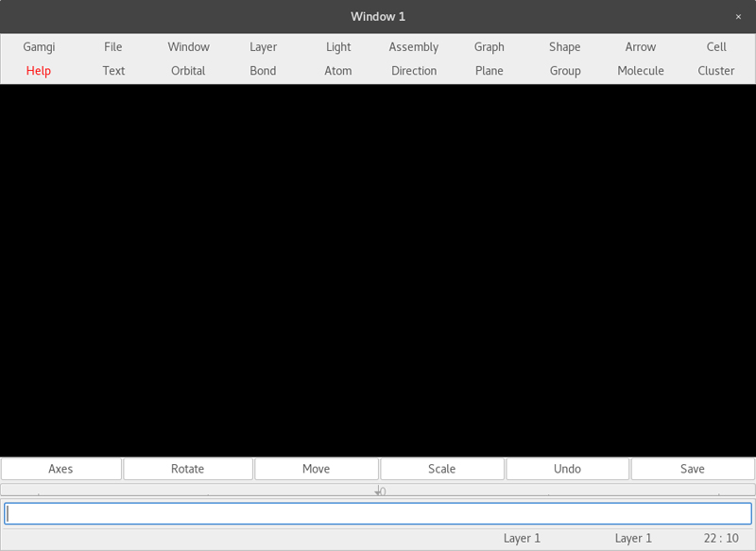The image size is (756, 551).
Task: Open the Atom menu
Action: click(x=338, y=71)
